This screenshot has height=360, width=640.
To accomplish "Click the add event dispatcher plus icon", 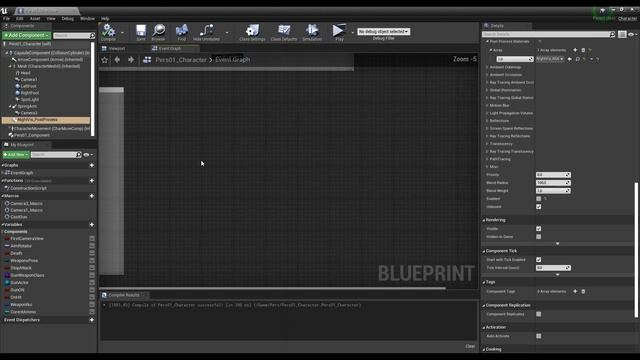I will [91, 320].
